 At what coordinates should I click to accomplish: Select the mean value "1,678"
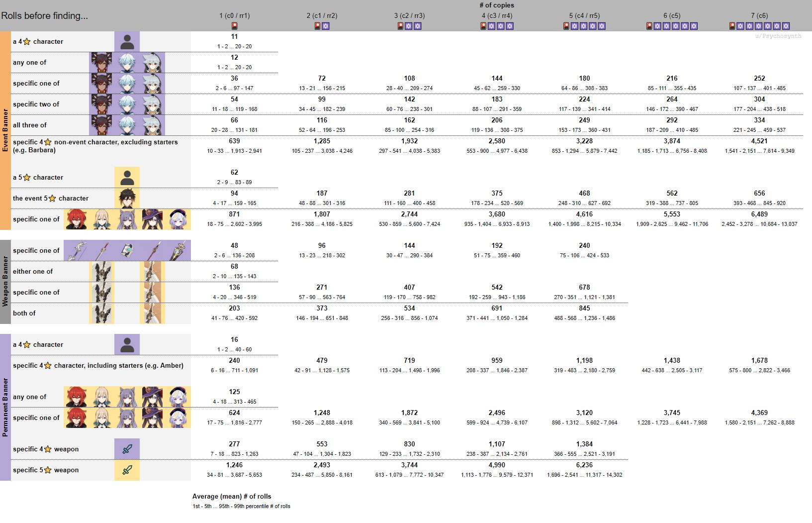click(759, 360)
